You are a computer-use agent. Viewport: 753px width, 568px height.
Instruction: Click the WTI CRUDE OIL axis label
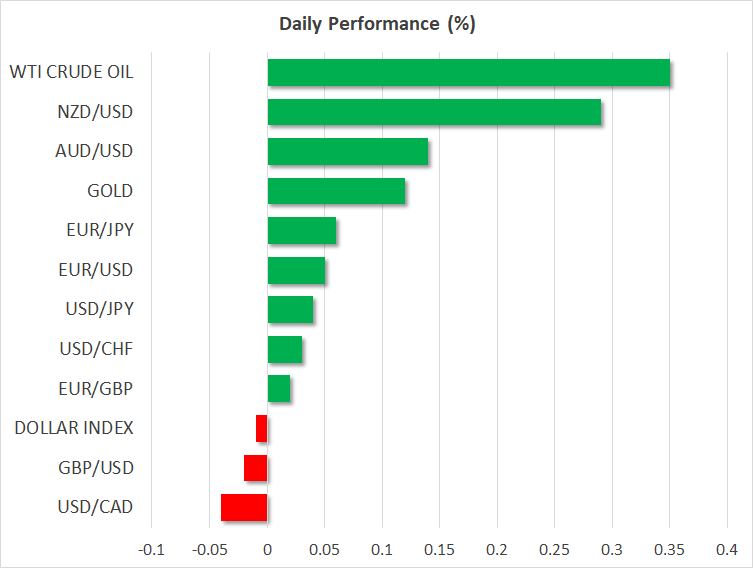click(71, 72)
